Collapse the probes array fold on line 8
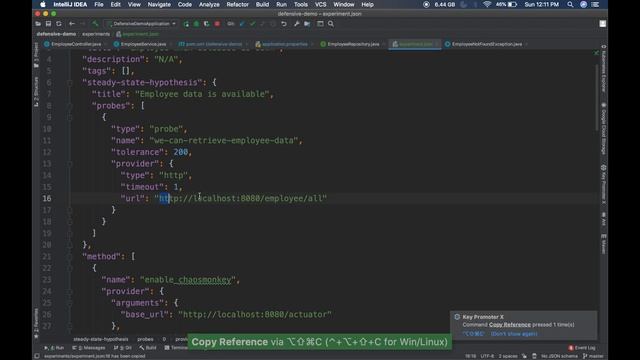The image size is (640, 360). click(70, 106)
